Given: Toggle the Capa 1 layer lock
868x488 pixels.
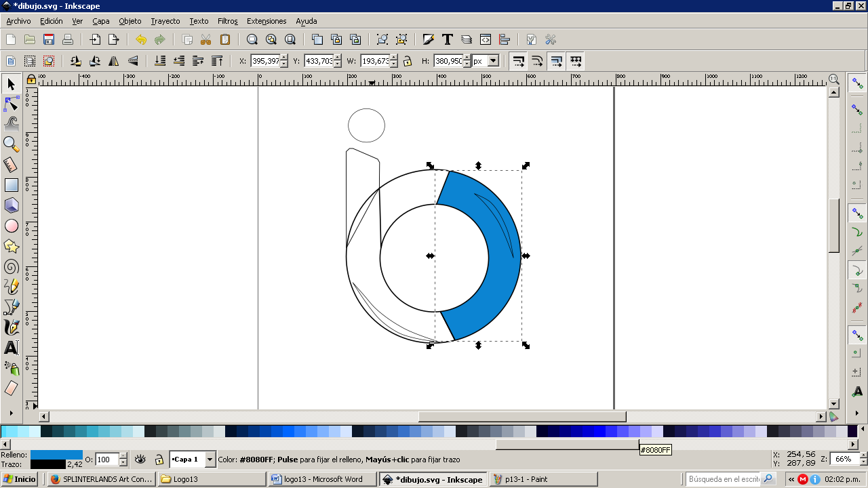Looking at the screenshot, I should click(x=159, y=459).
